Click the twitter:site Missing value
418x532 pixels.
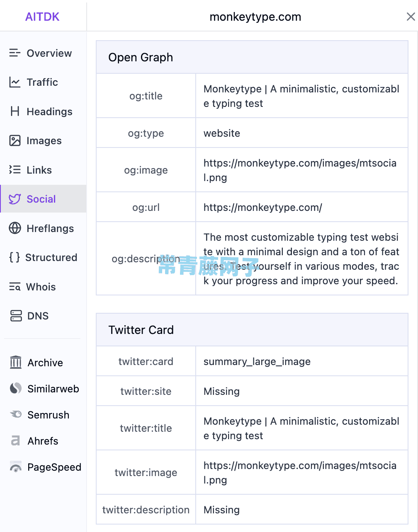pos(221,391)
